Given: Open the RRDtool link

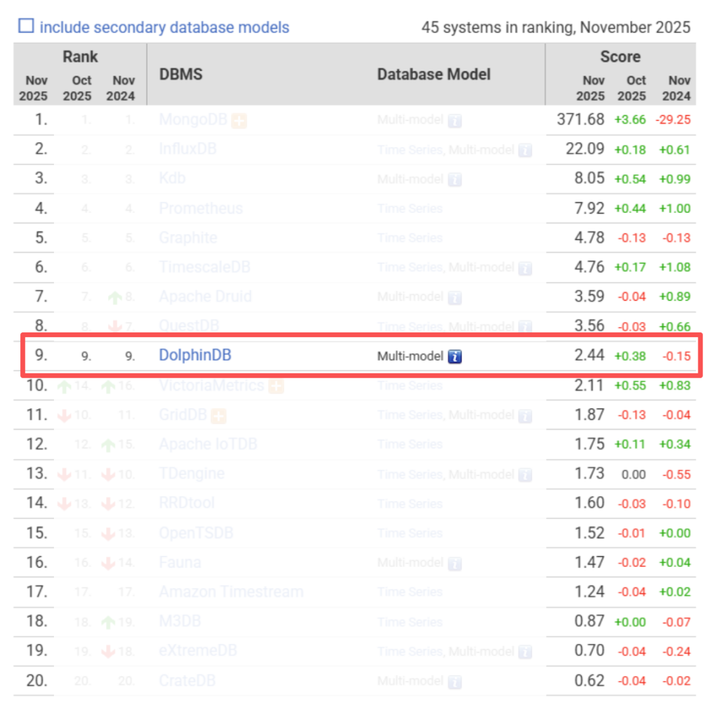Looking at the screenshot, I should point(187,503).
